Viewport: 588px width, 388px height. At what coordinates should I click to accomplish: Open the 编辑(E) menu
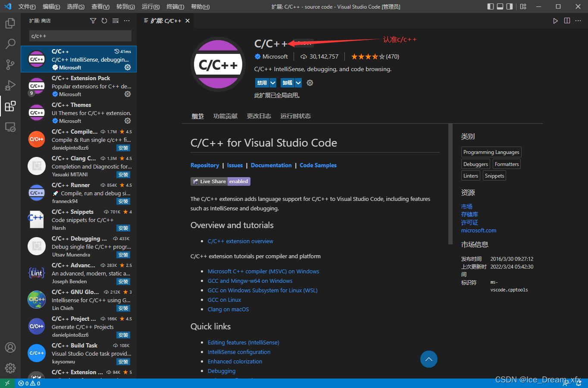tap(52, 6)
